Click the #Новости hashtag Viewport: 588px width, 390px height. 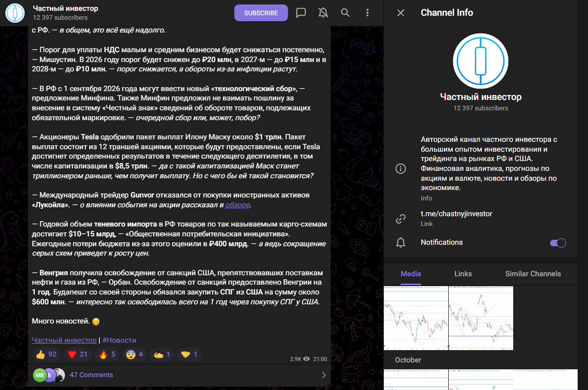tap(119, 340)
